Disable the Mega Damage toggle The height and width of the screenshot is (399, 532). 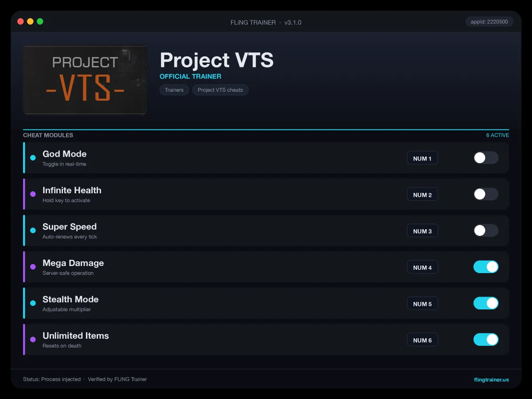[486, 267]
